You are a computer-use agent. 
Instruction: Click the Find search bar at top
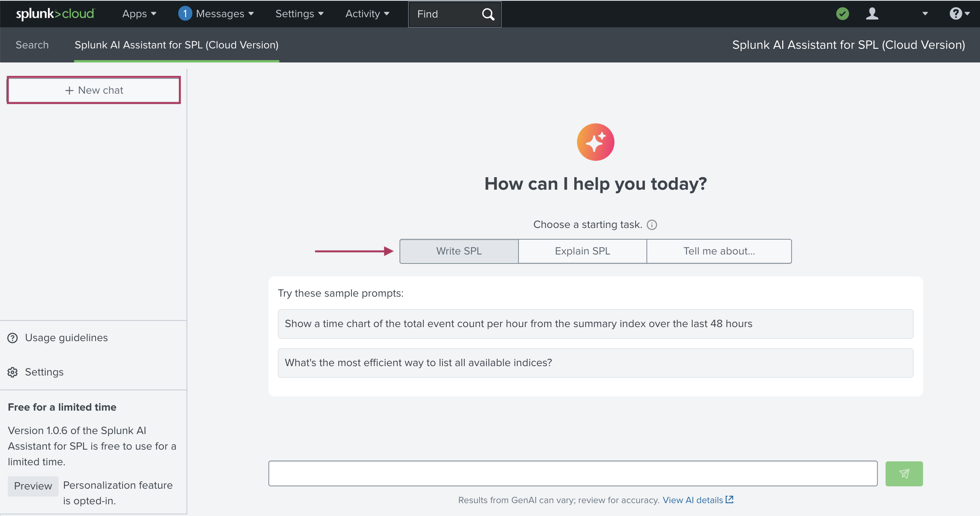point(454,14)
